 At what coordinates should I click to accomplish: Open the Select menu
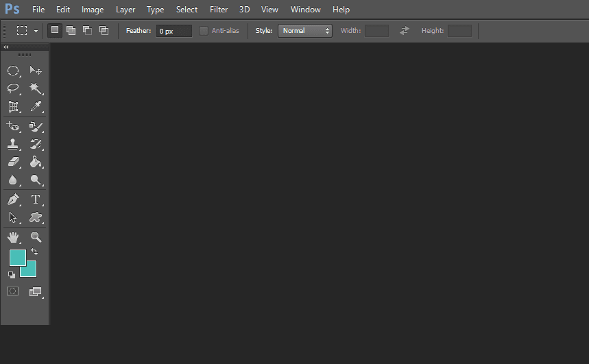[x=187, y=10]
